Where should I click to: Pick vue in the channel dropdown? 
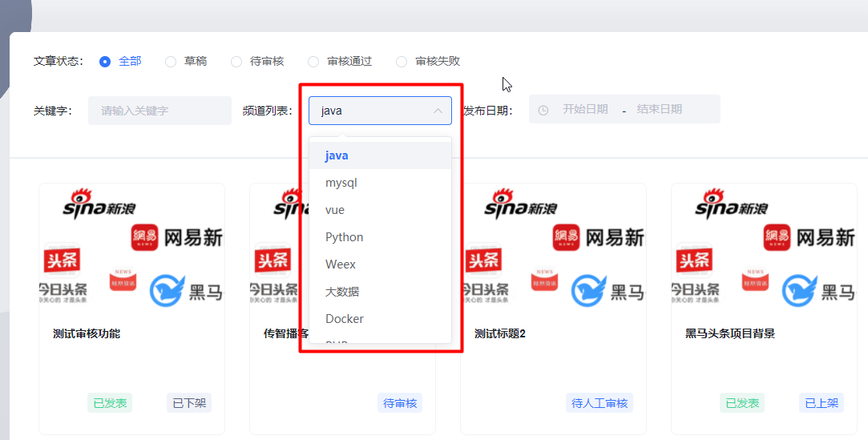pos(381,210)
